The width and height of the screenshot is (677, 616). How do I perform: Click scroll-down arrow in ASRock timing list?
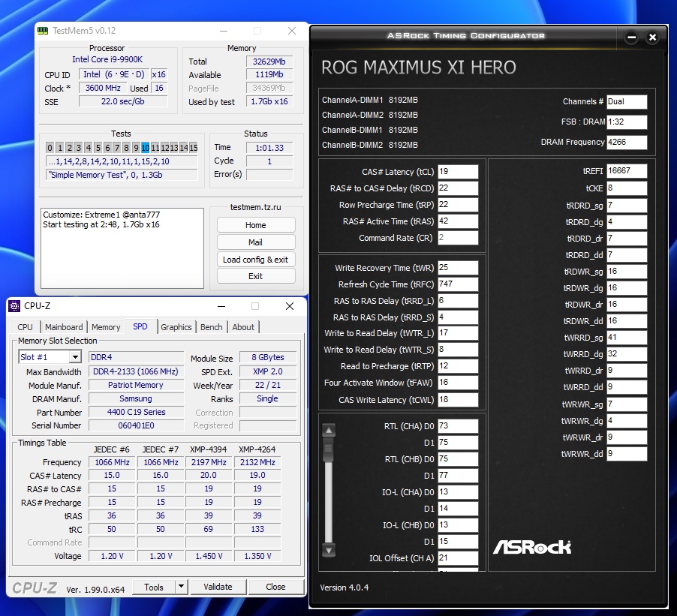(x=329, y=551)
